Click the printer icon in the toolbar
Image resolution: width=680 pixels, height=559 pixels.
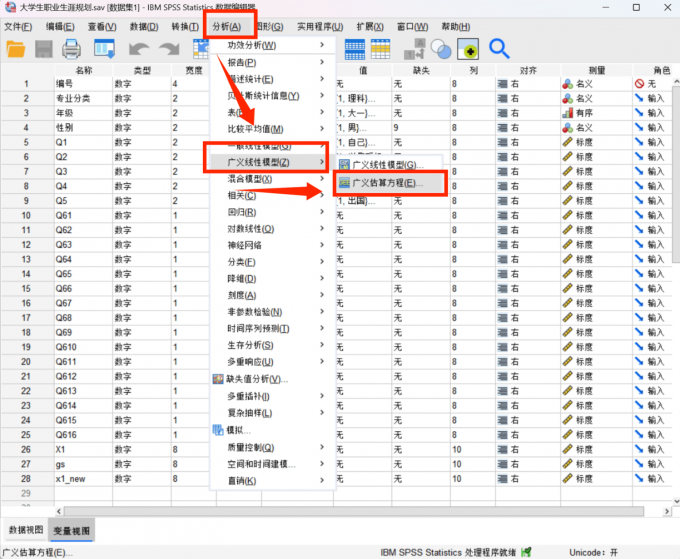point(71,49)
